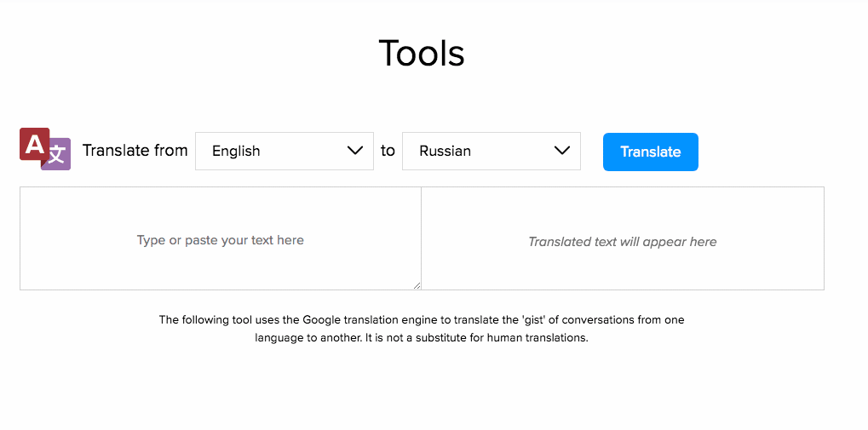Click the translate language icon

coord(45,149)
